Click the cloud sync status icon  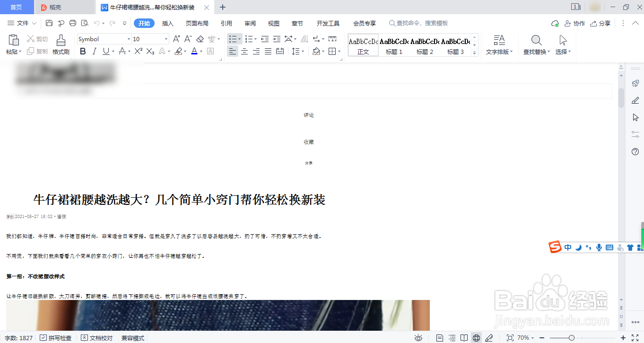[x=555, y=23]
